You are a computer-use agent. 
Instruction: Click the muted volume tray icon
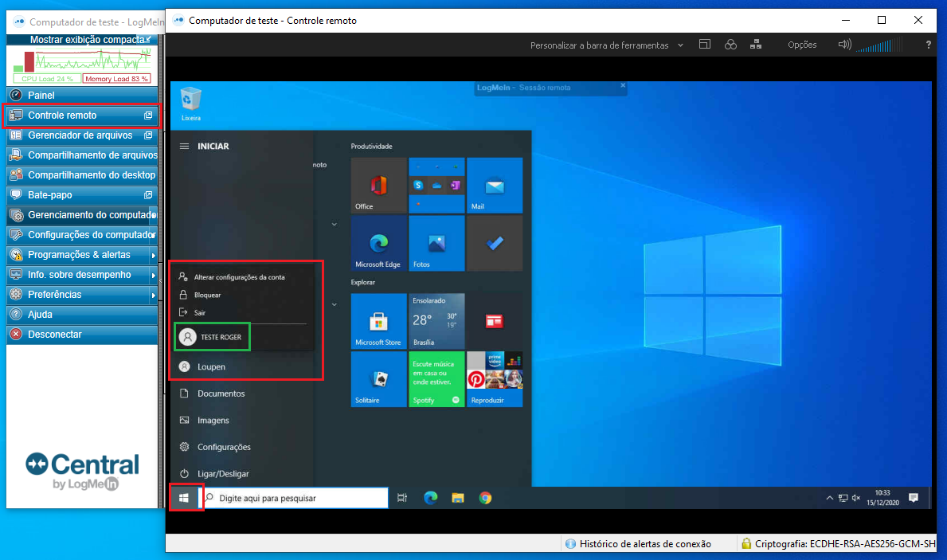coord(855,498)
